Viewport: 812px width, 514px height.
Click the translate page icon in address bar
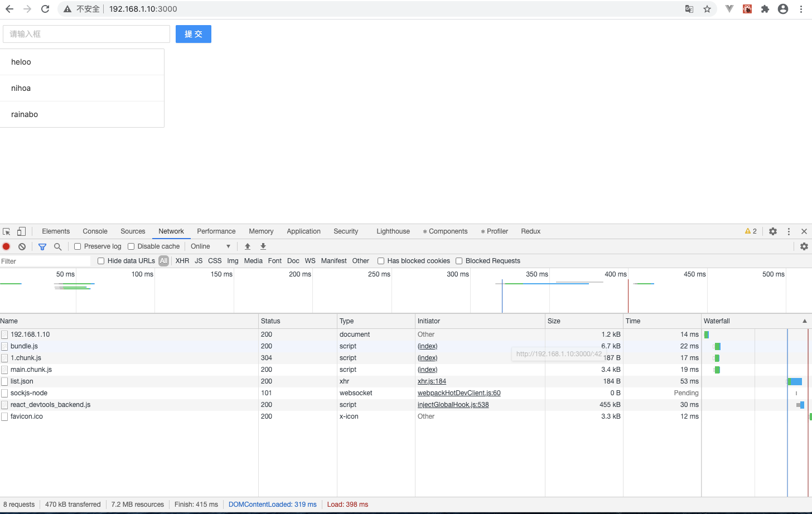pos(689,9)
